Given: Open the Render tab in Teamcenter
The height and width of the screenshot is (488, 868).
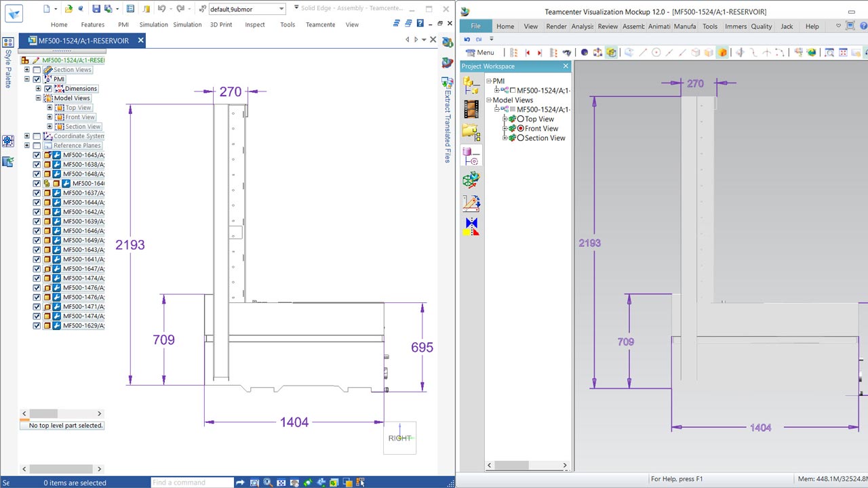Looking at the screenshot, I should [556, 26].
